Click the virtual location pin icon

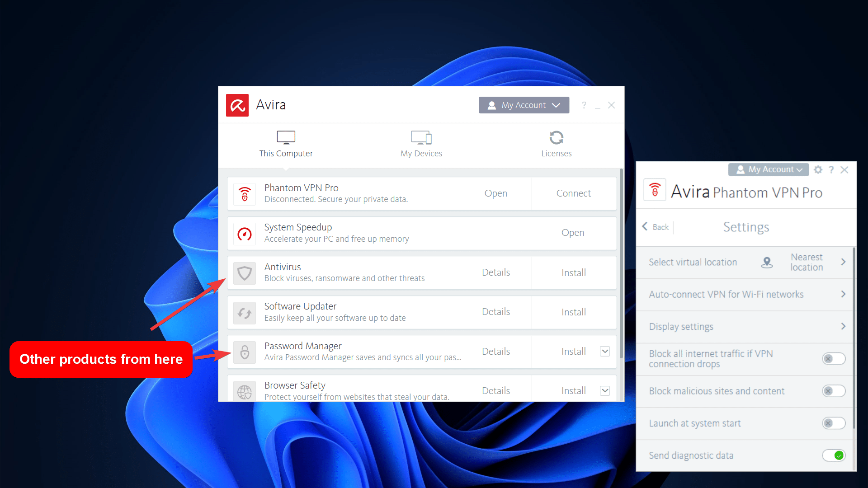coord(767,262)
